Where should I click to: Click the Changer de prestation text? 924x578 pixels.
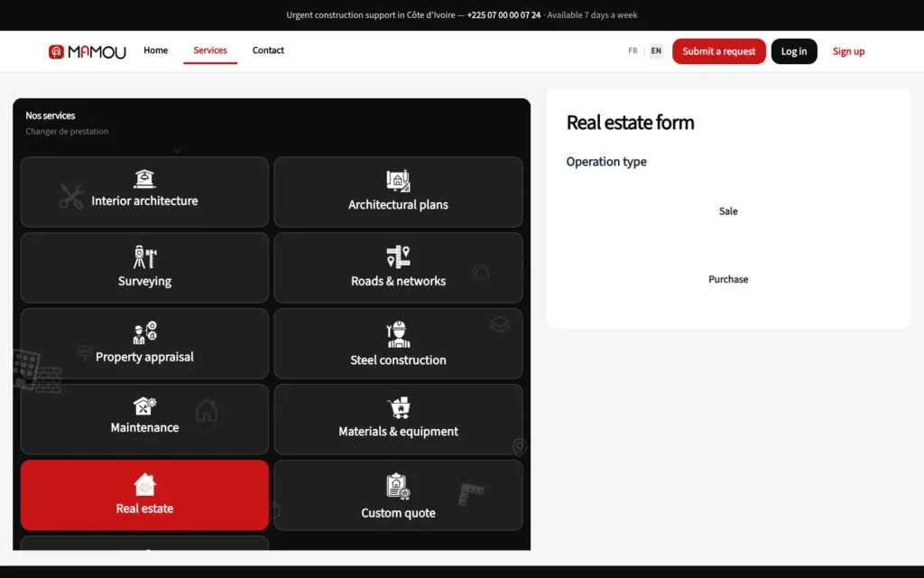[x=67, y=132]
